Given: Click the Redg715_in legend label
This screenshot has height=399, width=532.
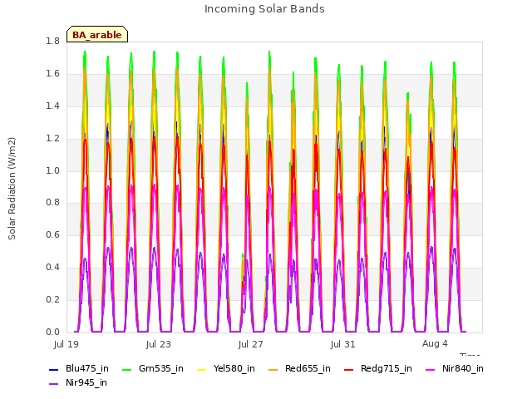Looking at the screenshot, I should 387,368.
